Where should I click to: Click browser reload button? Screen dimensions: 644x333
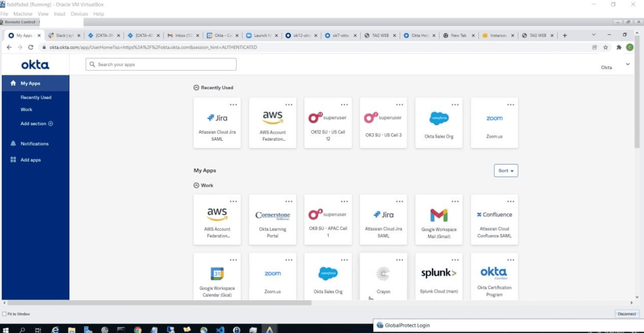coord(31,47)
